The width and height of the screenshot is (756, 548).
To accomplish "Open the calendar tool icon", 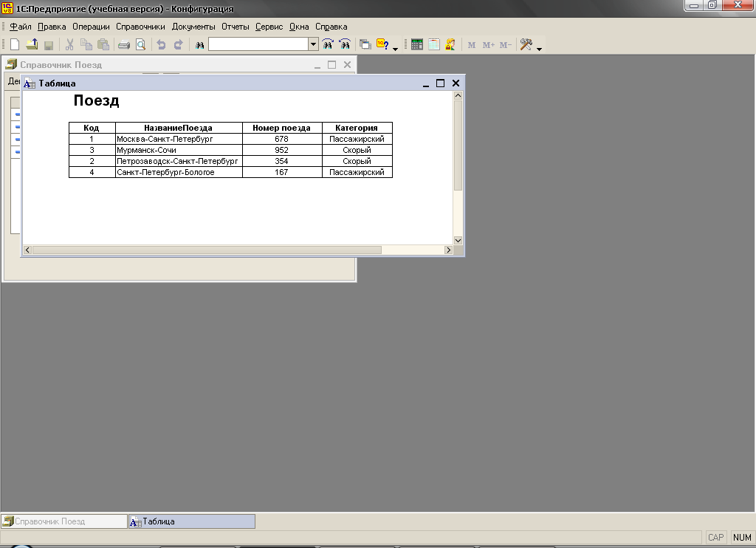I will click(433, 45).
